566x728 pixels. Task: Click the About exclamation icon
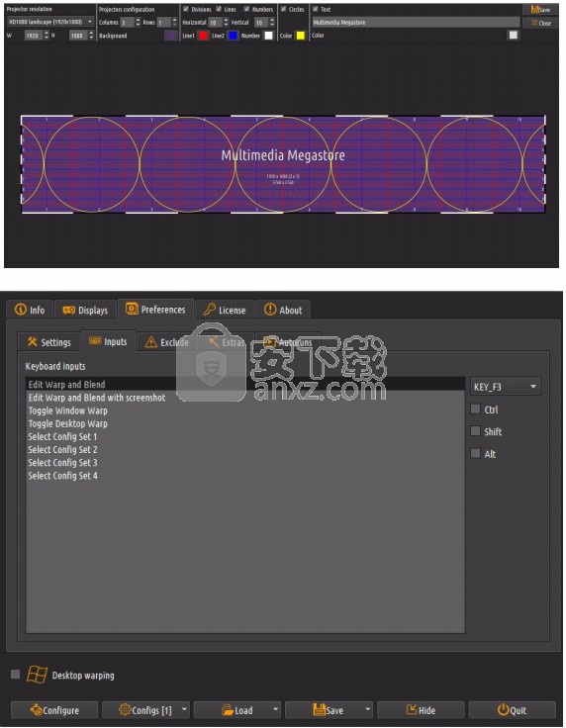pos(270,310)
